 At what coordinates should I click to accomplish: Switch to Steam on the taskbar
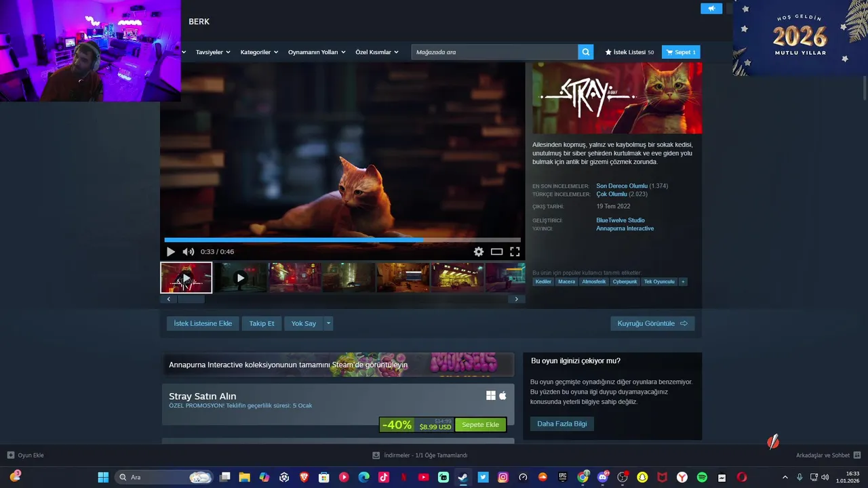click(x=463, y=477)
